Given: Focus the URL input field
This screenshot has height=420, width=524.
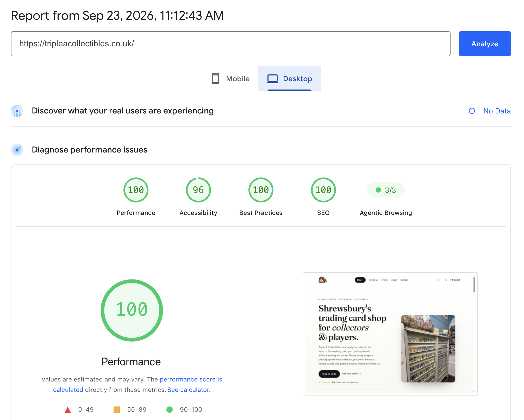Looking at the screenshot, I should click(x=230, y=44).
